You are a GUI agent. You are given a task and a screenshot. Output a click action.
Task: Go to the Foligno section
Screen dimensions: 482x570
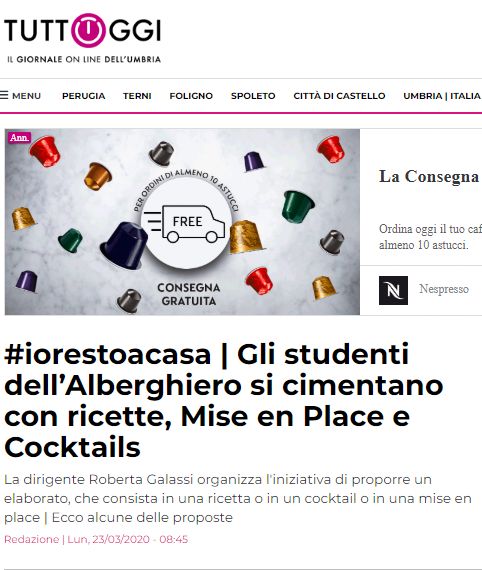point(191,96)
